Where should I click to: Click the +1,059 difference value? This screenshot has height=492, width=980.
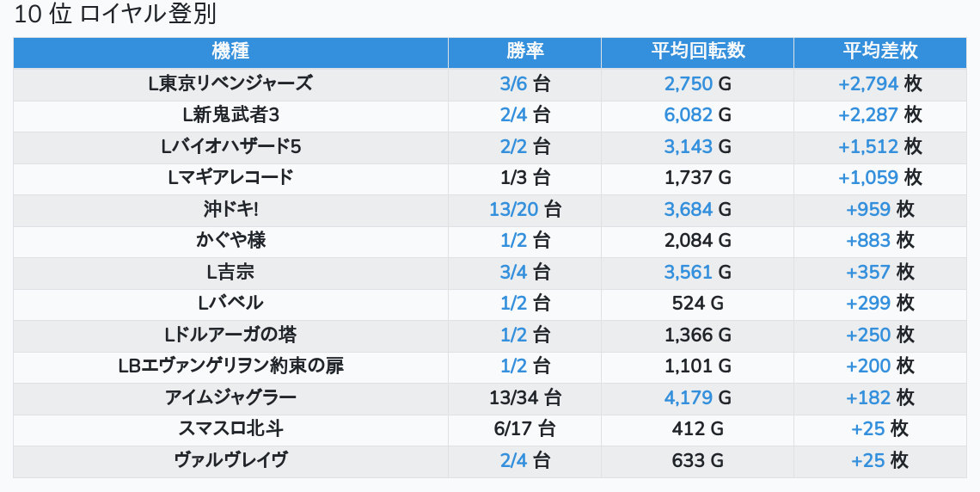pos(867,178)
